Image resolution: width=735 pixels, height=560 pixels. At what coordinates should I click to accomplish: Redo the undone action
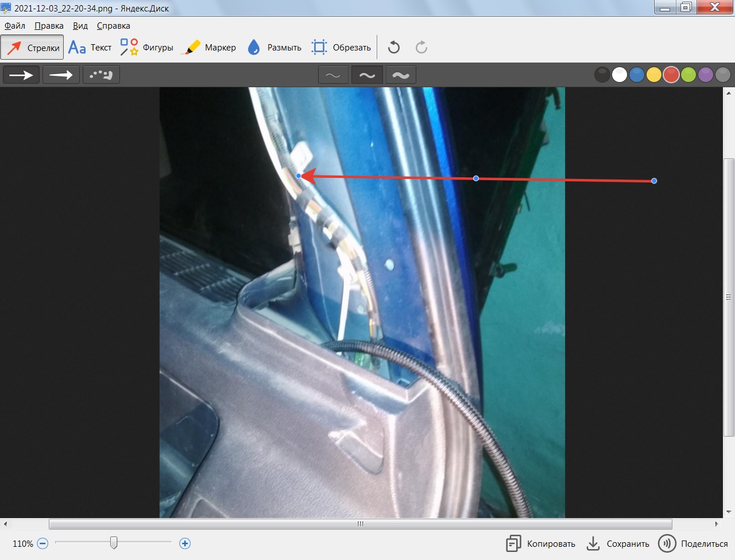pyautogui.click(x=421, y=48)
